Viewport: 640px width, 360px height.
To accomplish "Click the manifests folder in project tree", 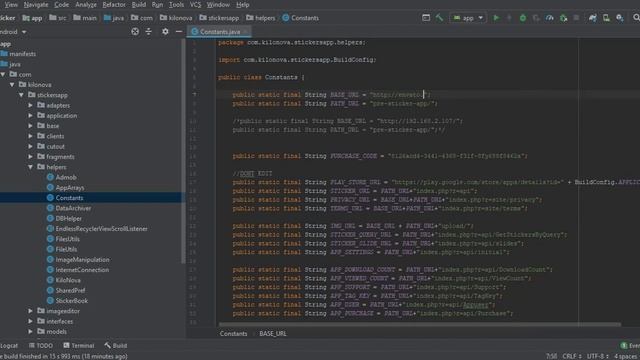I will coord(18,54).
